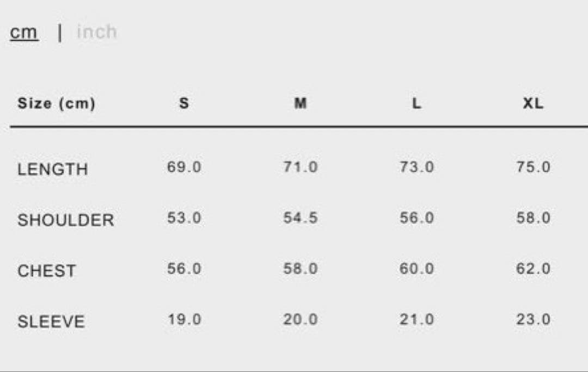
Task: Select the XL size column header
Action: pyautogui.click(x=533, y=103)
